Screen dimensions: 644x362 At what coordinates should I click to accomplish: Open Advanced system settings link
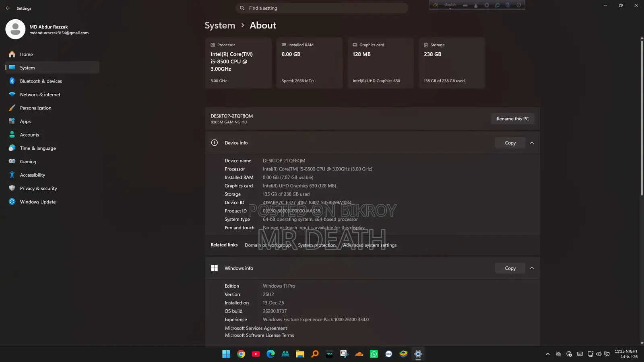coord(369,245)
